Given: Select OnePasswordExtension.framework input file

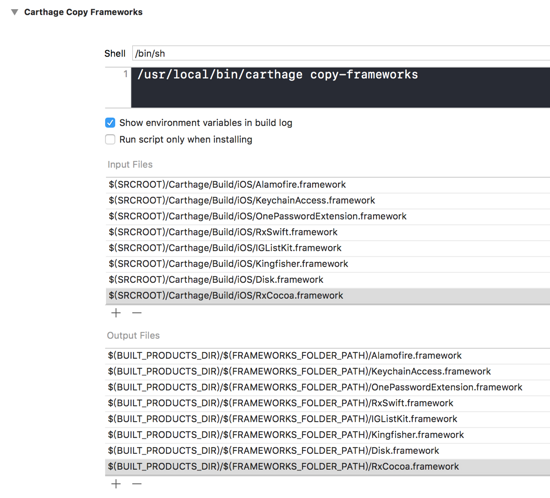Looking at the screenshot, I should pos(328,216).
